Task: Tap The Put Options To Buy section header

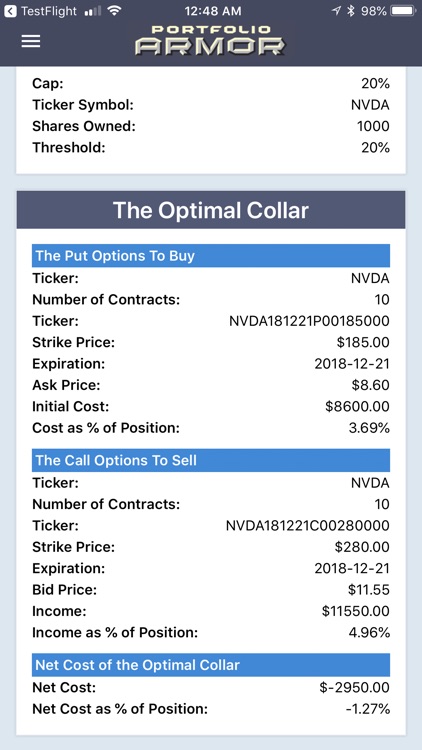Action: tap(211, 256)
